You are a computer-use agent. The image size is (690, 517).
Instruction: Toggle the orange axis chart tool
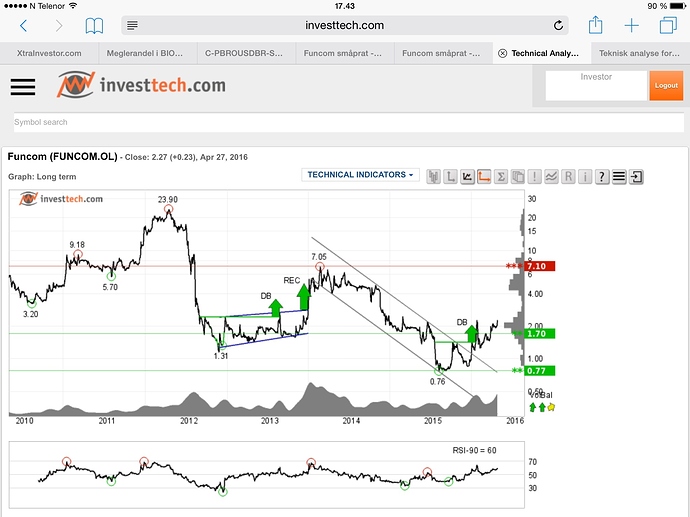tap(484, 177)
